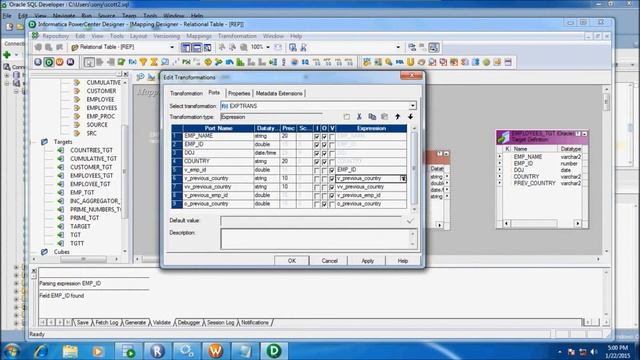Viewport: 640px width, 360px height.
Task: Toggle input checkbox for EMP_NAME port
Action: (317, 136)
